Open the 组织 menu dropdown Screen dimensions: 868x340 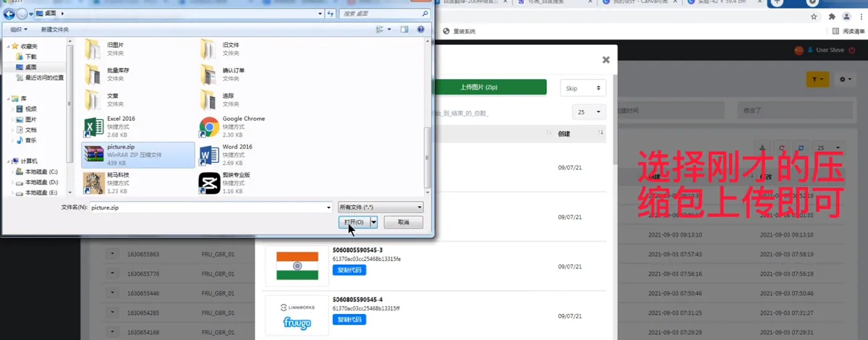point(19,29)
